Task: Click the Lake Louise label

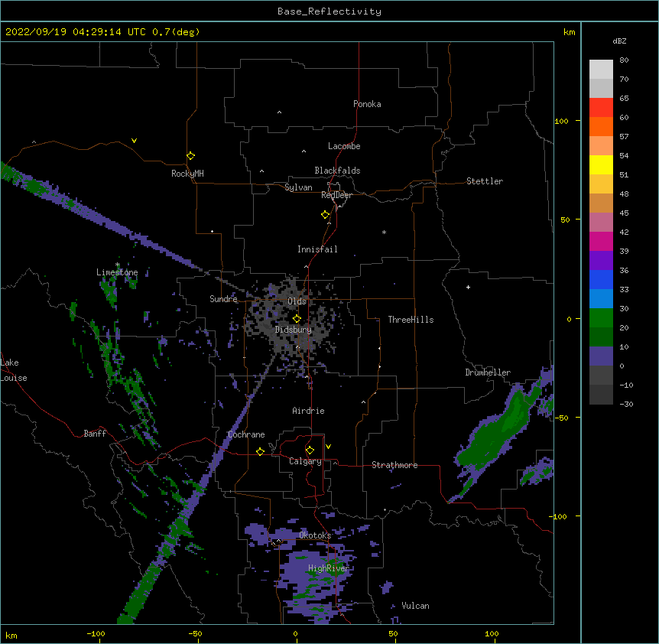Action: (14, 370)
